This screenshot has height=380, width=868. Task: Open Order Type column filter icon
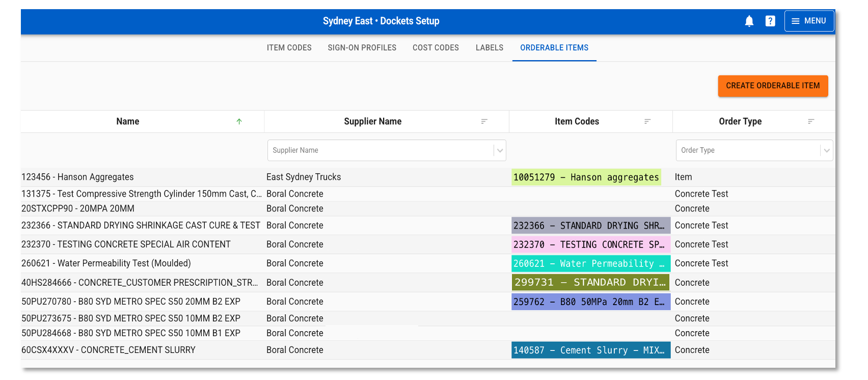pos(811,122)
